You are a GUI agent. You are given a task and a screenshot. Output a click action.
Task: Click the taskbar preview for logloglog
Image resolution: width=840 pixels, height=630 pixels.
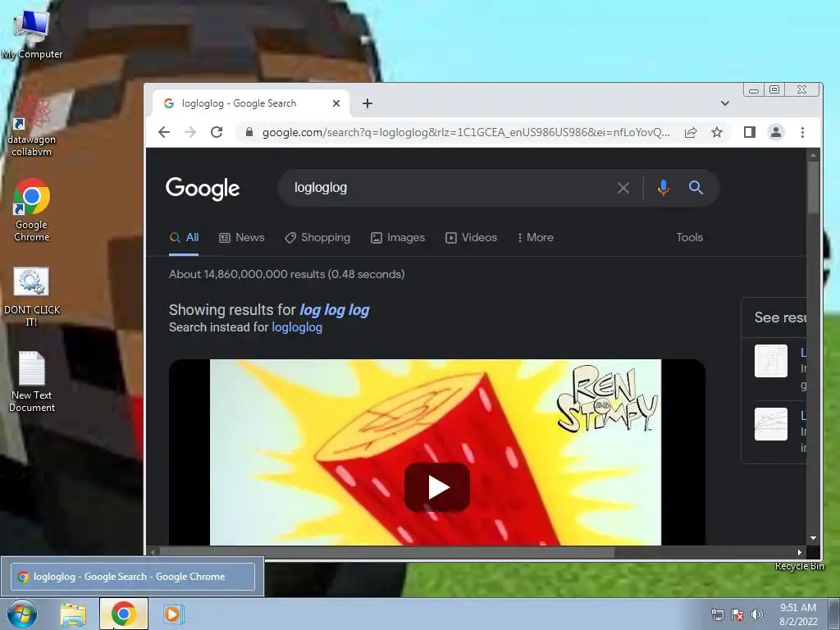(132, 577)
